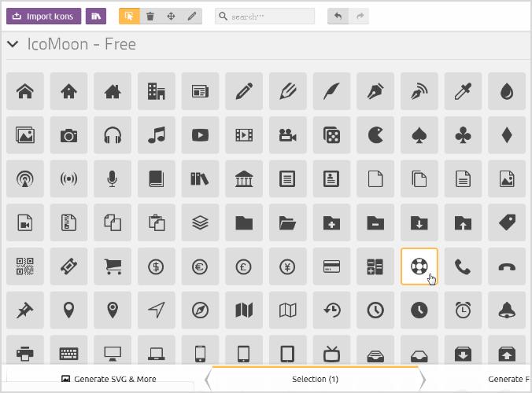Select the open folder icon
Viewport: 532px width, 393px height.
(x=288, y=222)
